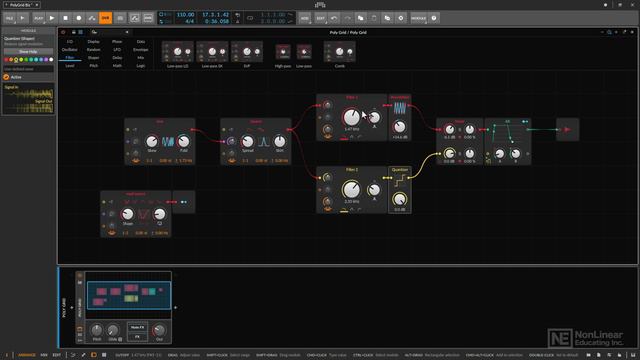Image resolution: width=640 pixels, height=360 pixels.
Task: Click the Show Help button
Action: [x=28, y=52]
